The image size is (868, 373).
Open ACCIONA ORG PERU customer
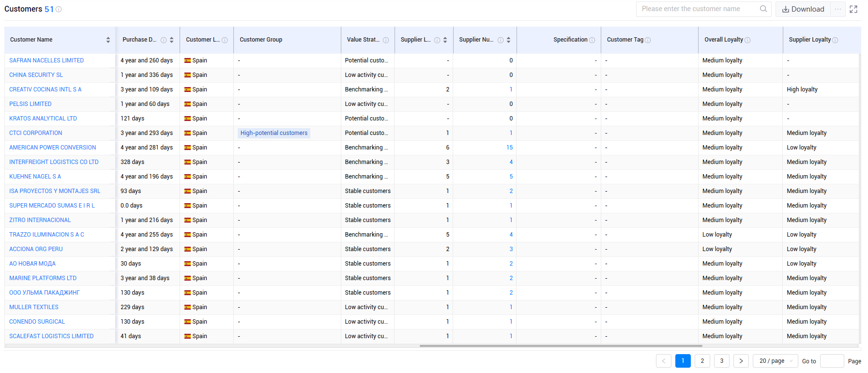pos(36,249)
